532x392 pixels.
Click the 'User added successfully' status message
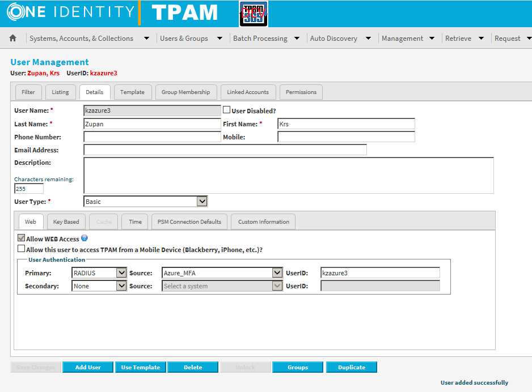[474, 382]
